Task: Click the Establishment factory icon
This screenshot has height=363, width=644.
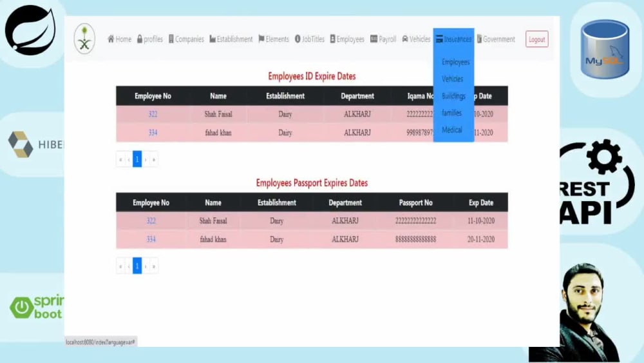Action: (x=213, y=39)
